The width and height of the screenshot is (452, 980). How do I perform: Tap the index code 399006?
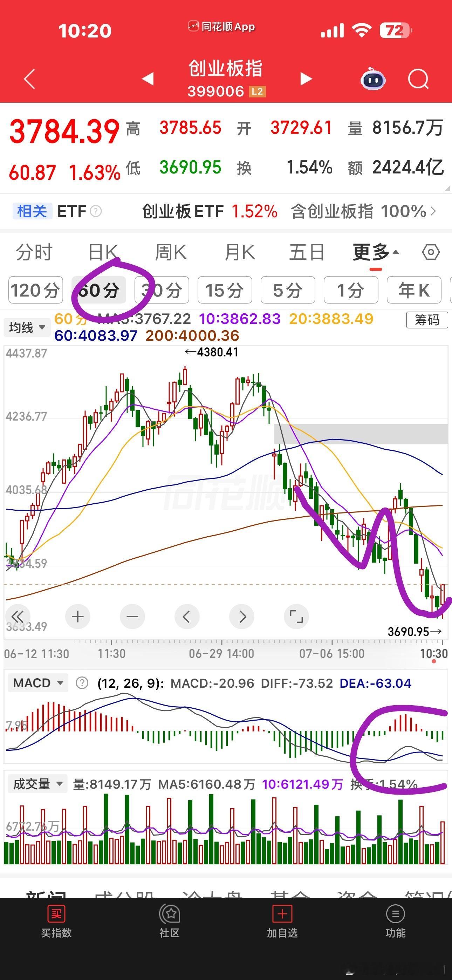216,92
